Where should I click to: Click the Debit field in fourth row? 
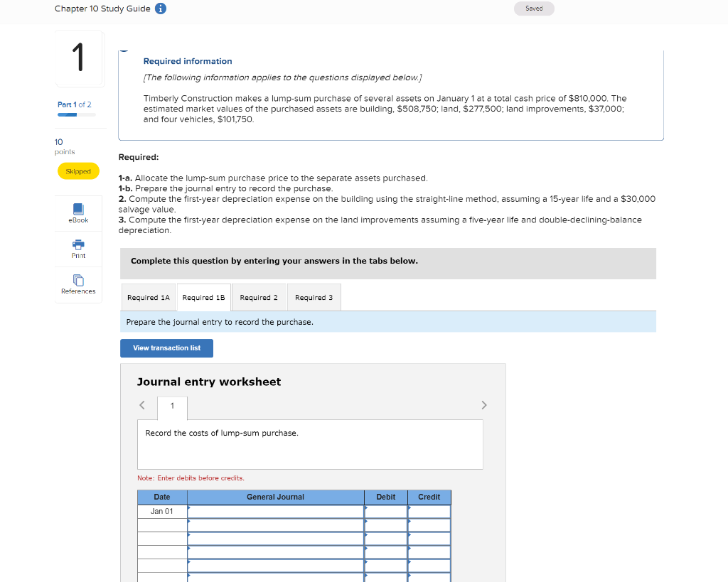pos(386,552)
